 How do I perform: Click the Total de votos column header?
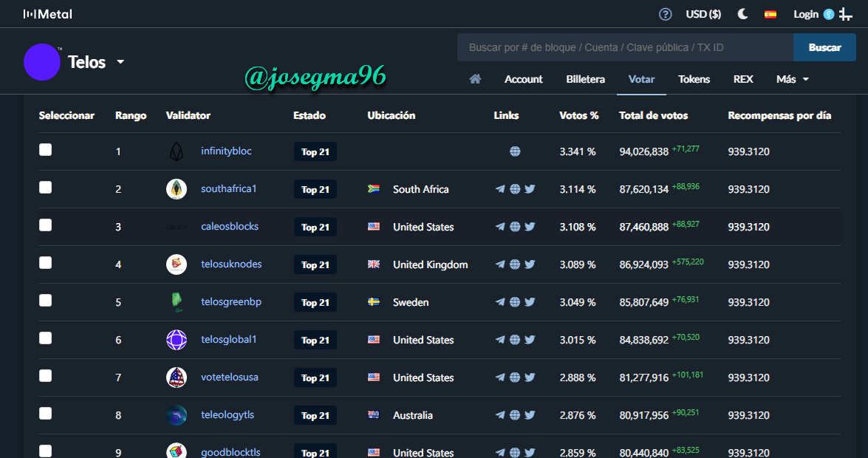coord(653,115)
